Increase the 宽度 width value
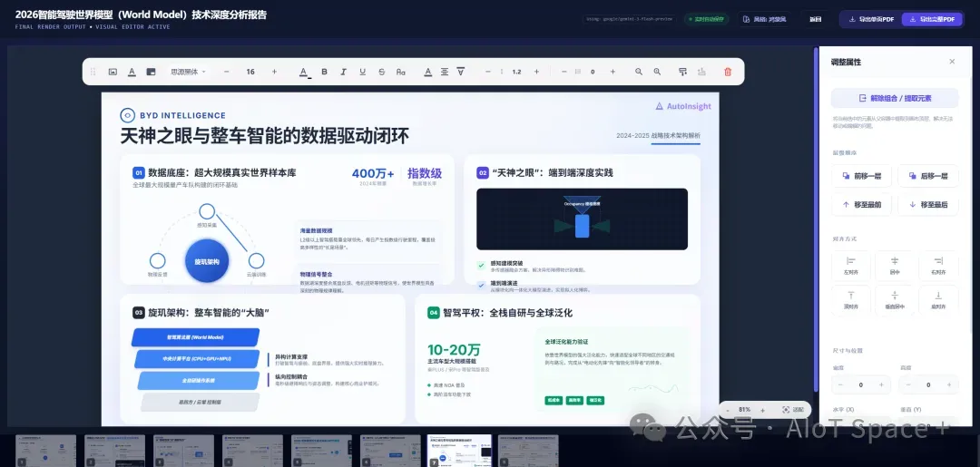This screenshot has width=980, height=467. 881,384
